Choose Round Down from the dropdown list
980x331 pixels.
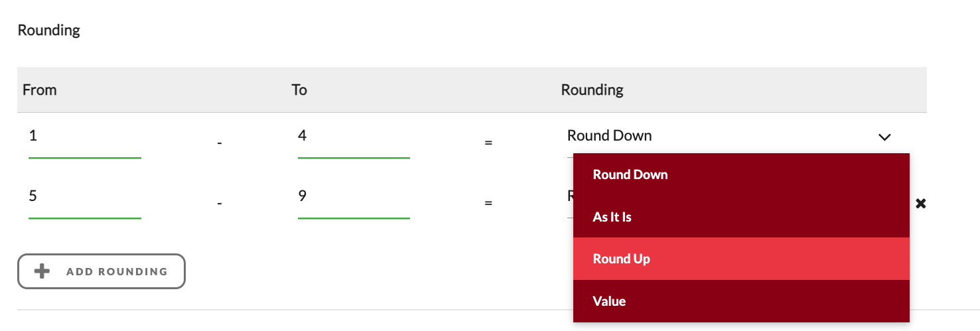741,174
